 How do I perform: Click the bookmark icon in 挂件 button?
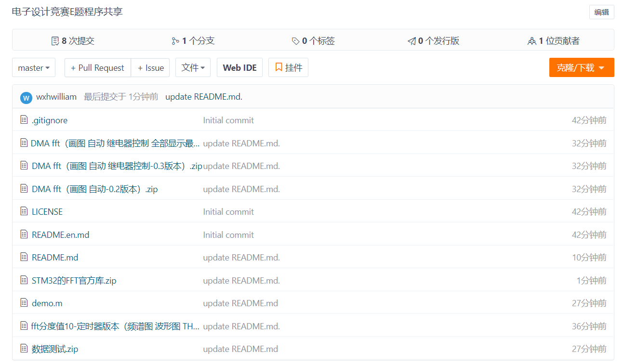coord(279,67)
